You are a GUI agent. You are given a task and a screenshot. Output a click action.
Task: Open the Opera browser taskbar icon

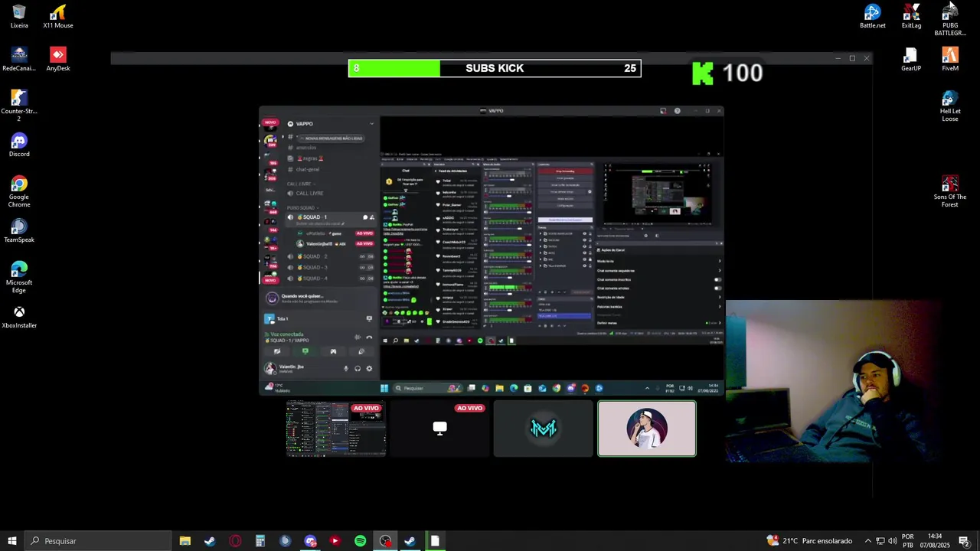[x=235, y=541]
